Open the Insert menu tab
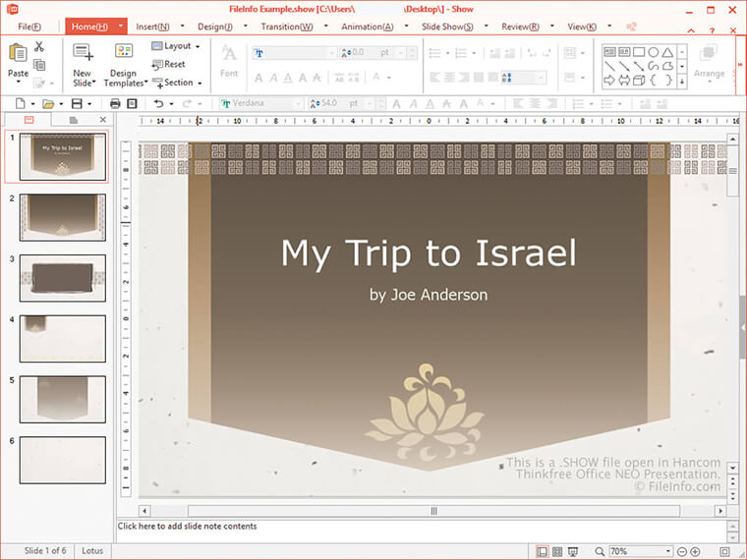Viewport: 747px width, 560px height. (152, 27)
